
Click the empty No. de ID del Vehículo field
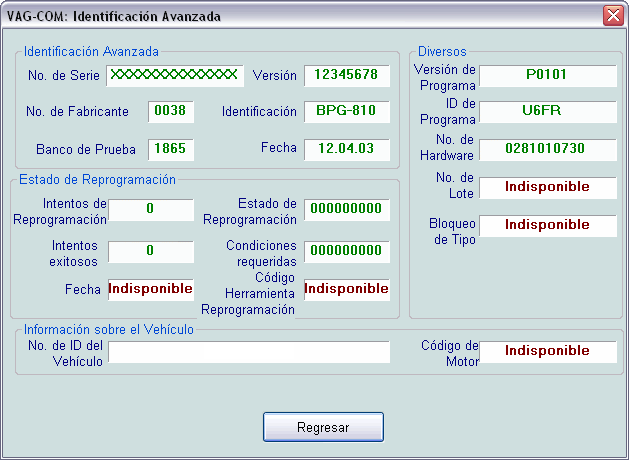click(x=249, y=351)
